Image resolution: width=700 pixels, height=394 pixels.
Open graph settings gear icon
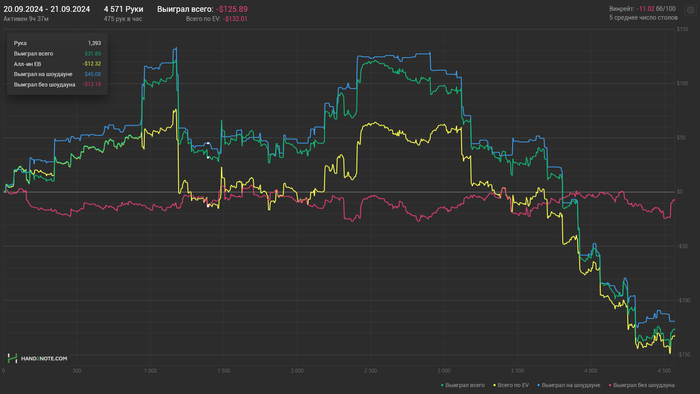[690, 10]
